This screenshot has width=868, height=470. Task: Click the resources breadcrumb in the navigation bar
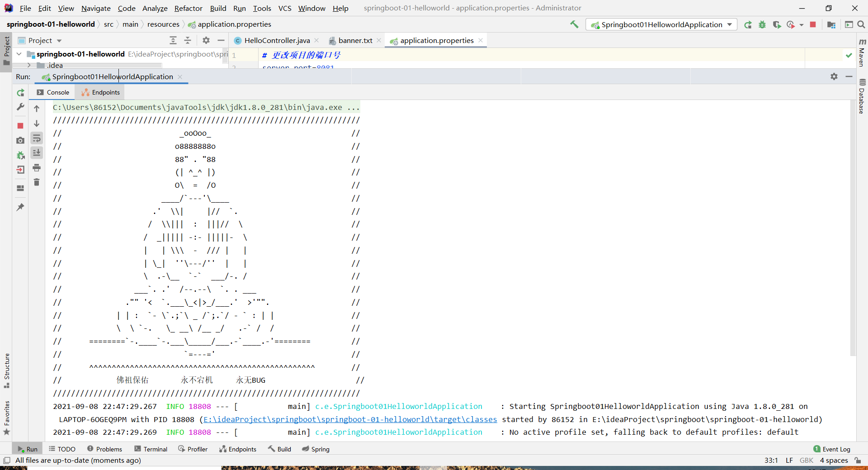click(x=163, y=24)
